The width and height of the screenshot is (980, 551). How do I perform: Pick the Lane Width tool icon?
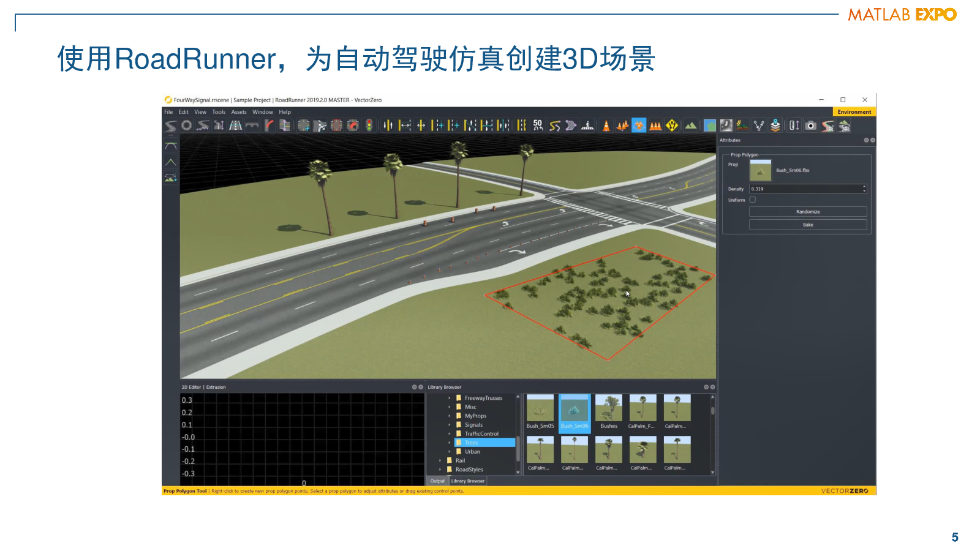(x=404, y=126)
